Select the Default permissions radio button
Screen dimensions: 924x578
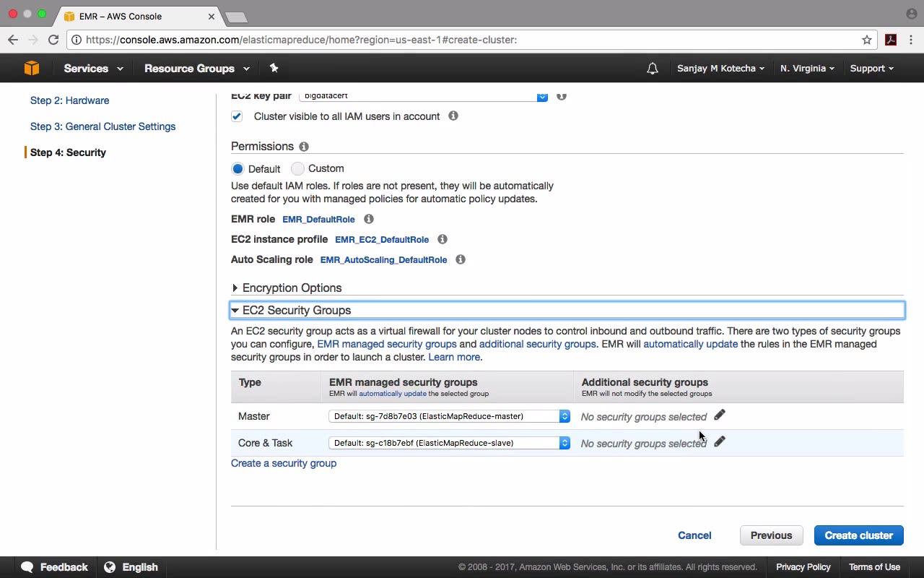[x=237, y=169]
